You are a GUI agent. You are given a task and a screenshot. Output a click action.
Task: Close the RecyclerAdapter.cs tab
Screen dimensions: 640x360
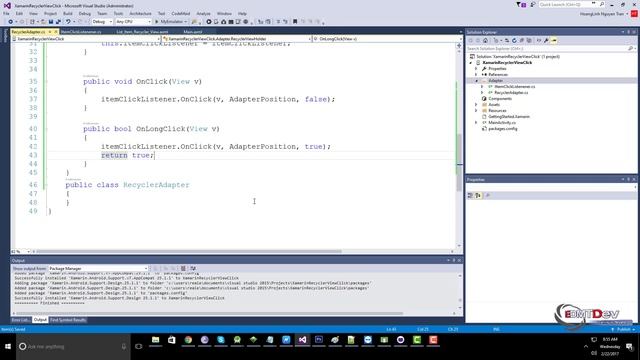[x=56, y=32]
